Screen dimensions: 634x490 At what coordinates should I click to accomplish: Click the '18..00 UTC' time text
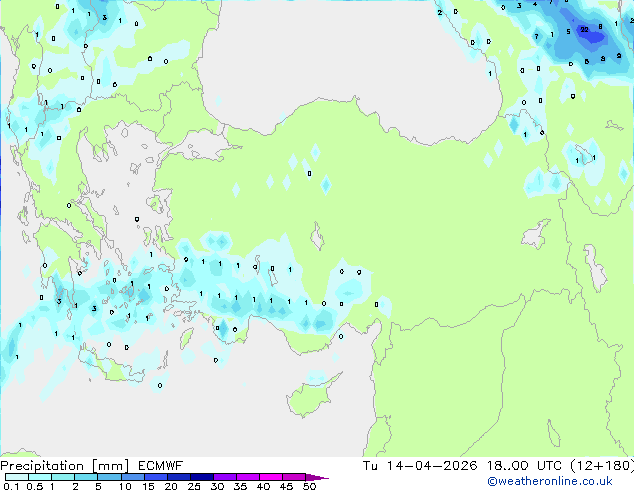click(x=524, y=466)
